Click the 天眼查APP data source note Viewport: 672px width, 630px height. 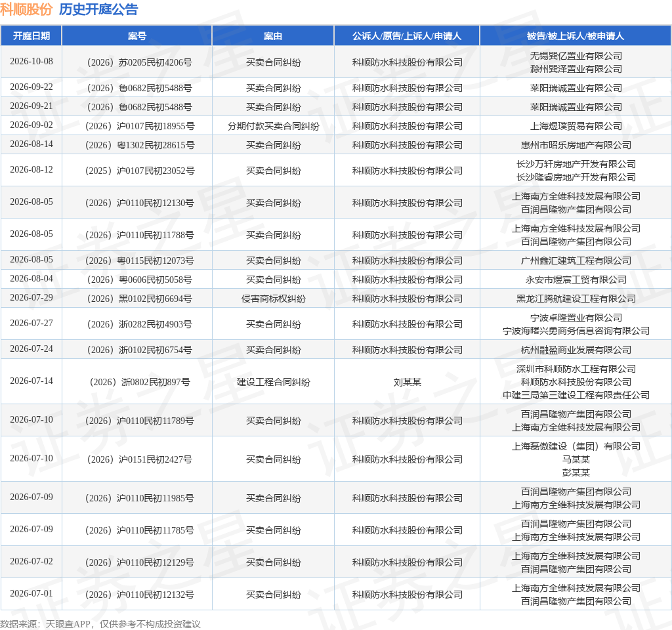click(100, 624)
